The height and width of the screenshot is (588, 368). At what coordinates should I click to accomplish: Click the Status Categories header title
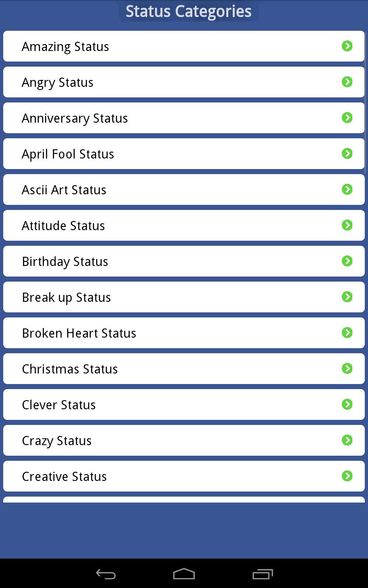click(189, 11)
